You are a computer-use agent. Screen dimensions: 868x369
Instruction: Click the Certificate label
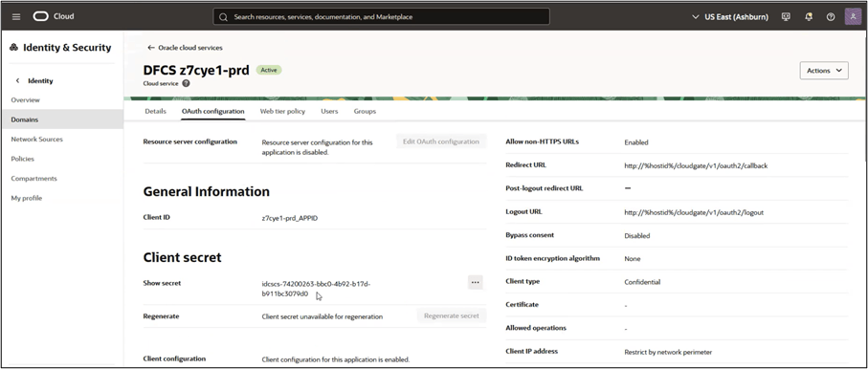[522, 304]
